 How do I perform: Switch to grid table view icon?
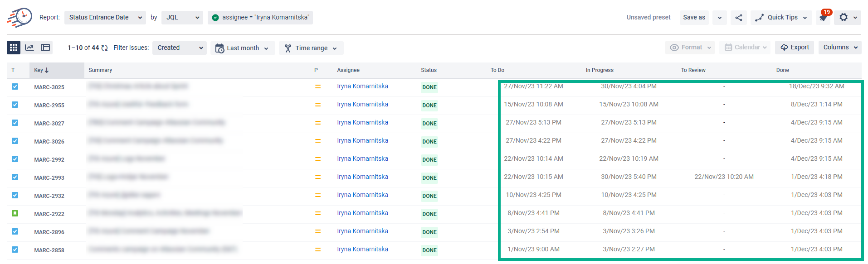click(x=14, y=48)
